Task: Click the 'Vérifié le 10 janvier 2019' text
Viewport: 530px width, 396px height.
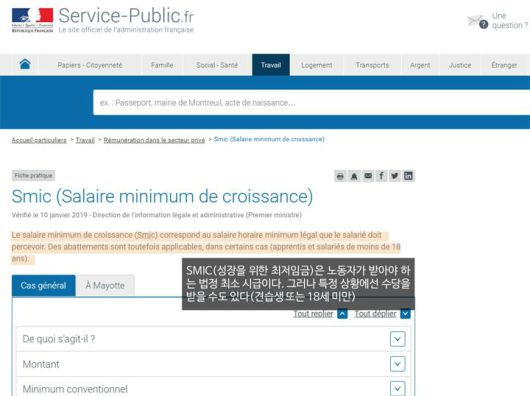Action: pos(50,215)
